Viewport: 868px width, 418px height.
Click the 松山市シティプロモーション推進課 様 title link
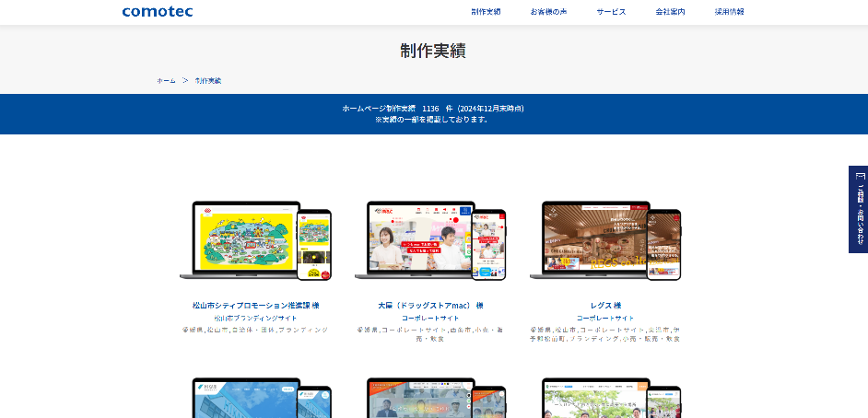256,305
